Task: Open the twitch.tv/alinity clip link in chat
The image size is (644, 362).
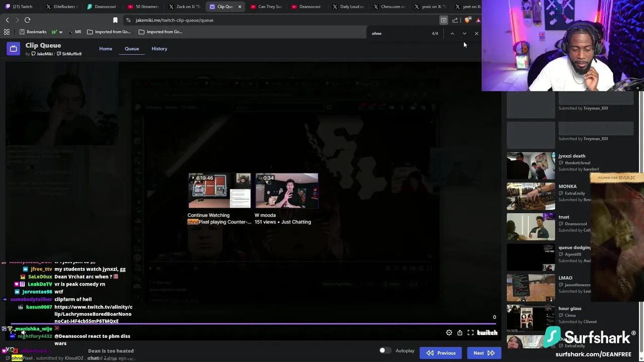Action: [93, 314]
